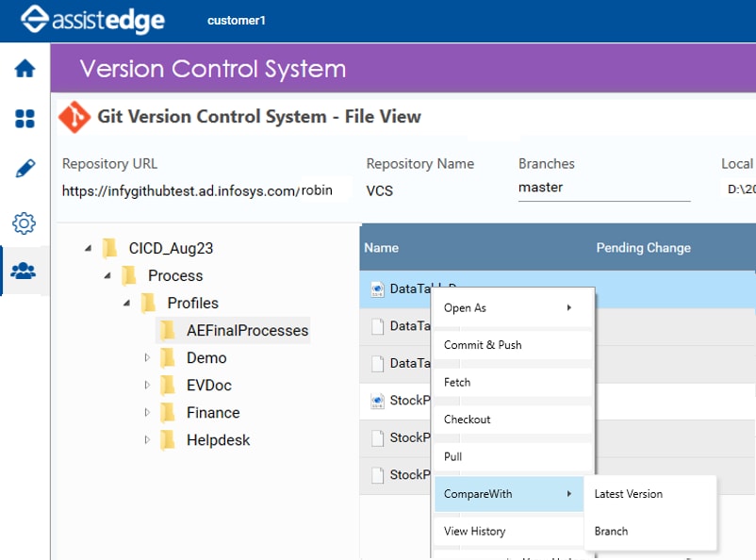Click View History in the context menu
The height and width of the screenshot is (560, 756).
tap(474, 531)
